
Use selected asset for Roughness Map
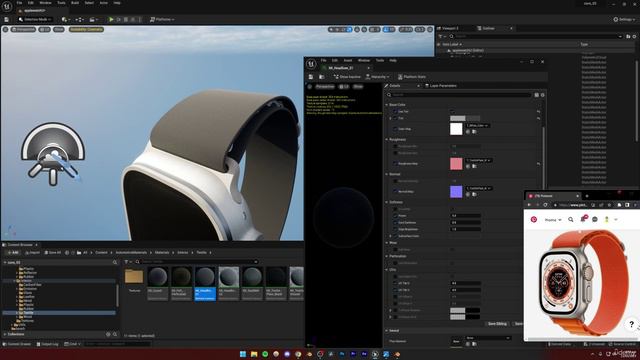click(x=468, y=167)
